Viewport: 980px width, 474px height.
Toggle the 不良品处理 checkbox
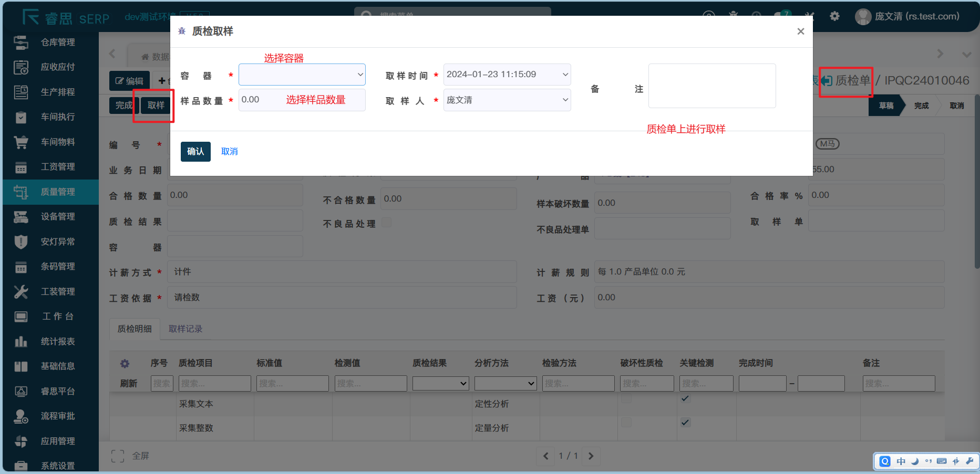click(x=386, y=223)
